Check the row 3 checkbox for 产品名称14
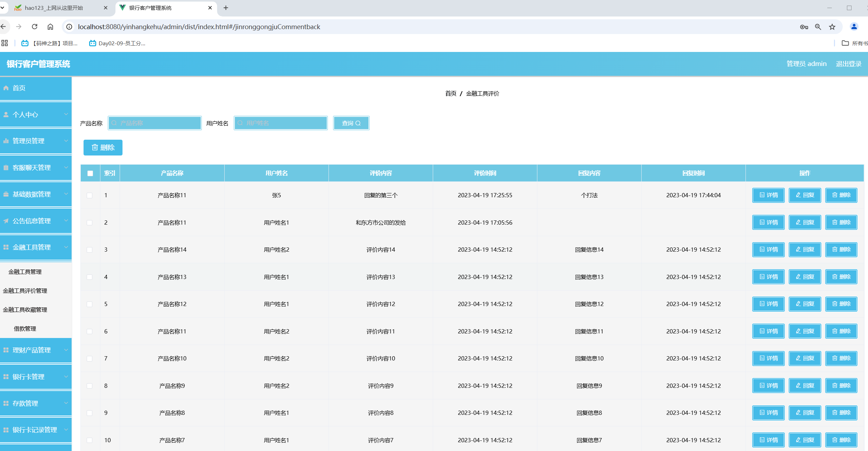Viewport: 868px width, 451px height. (90, 250)
